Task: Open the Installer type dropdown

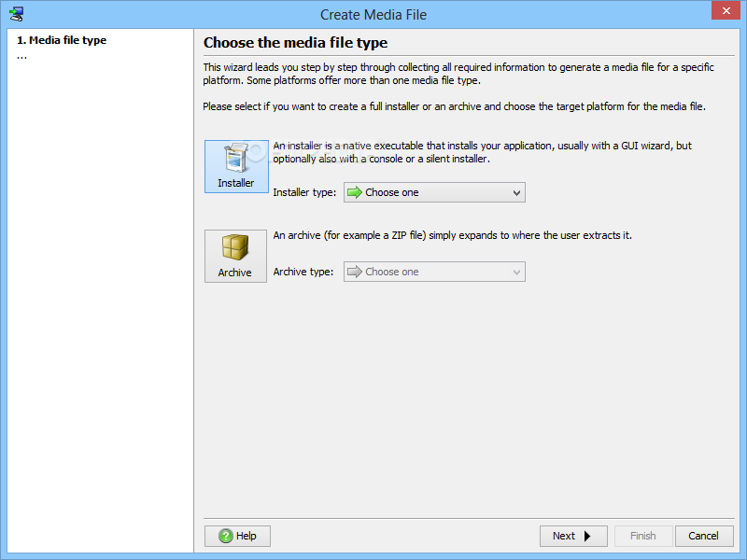Action: pyautogui.click(x=434, y=192)
